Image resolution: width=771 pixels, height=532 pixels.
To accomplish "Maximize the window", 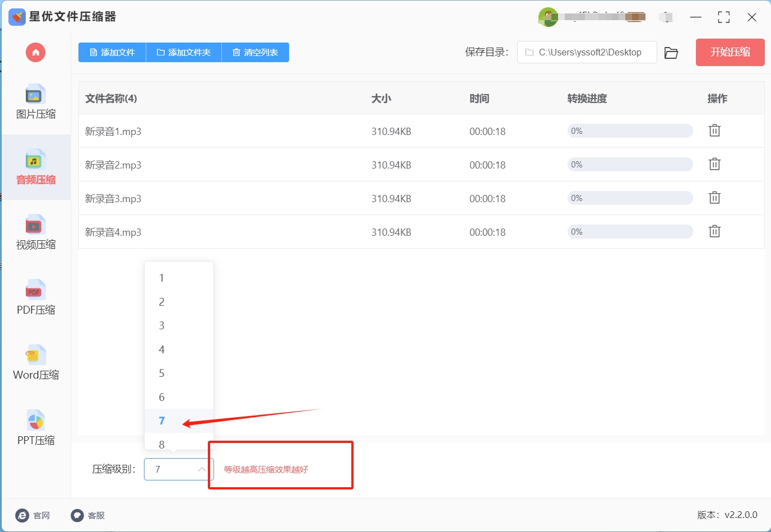I will point(724,17).
